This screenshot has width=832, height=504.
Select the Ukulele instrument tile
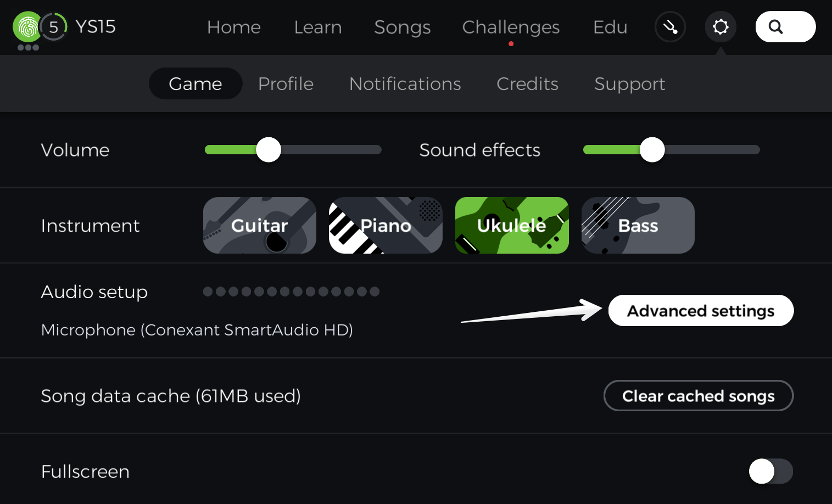511,226
